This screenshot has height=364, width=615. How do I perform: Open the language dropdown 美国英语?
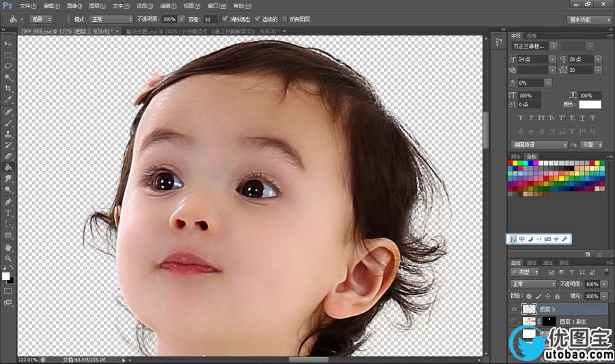coord(539,145)
